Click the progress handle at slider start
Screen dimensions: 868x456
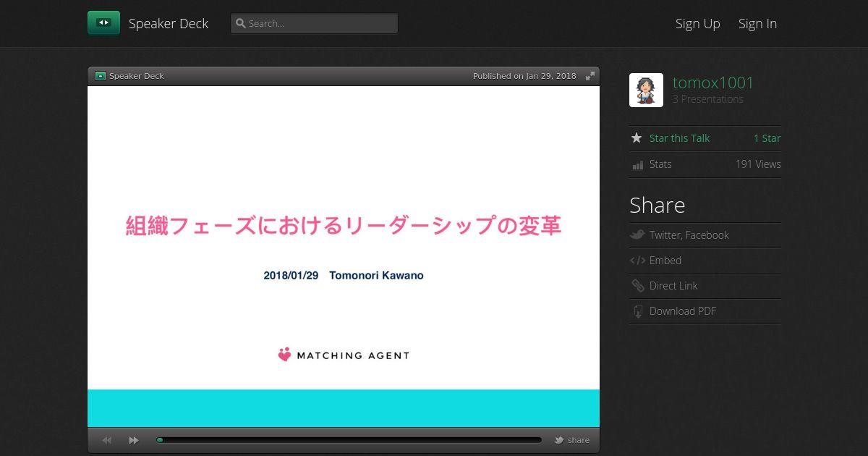click(x=160, y=440)
